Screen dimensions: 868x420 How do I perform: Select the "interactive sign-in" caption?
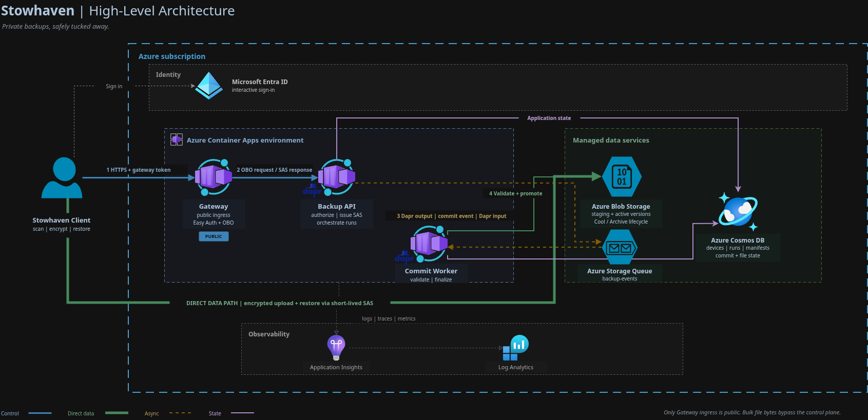click(x=253, y=90)
